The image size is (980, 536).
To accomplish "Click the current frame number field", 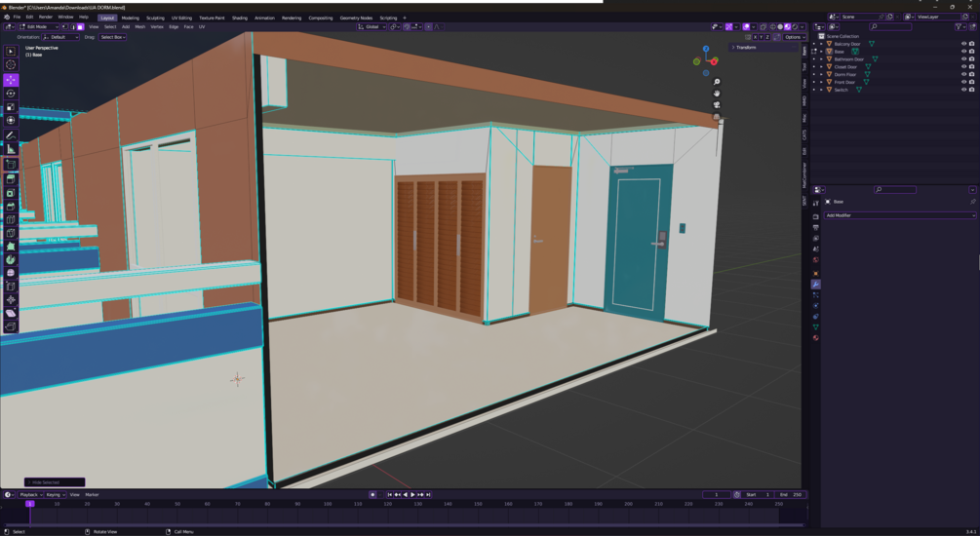I will (717, 495).
